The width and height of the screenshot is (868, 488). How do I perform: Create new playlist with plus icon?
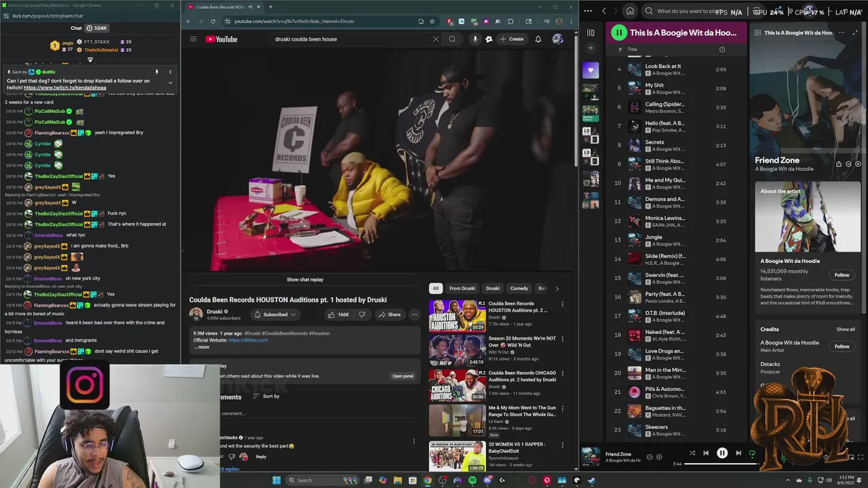click(x=591, y=48)
